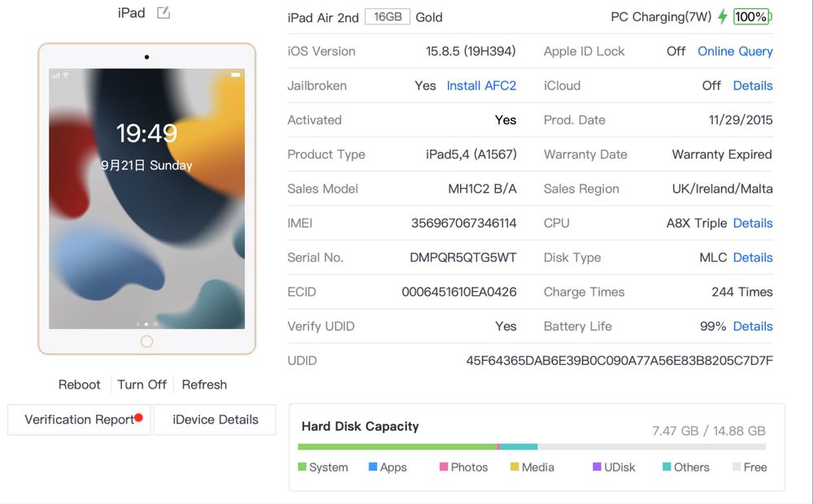
Task: Click the System green legend swatch
Action: coord(302,467)
